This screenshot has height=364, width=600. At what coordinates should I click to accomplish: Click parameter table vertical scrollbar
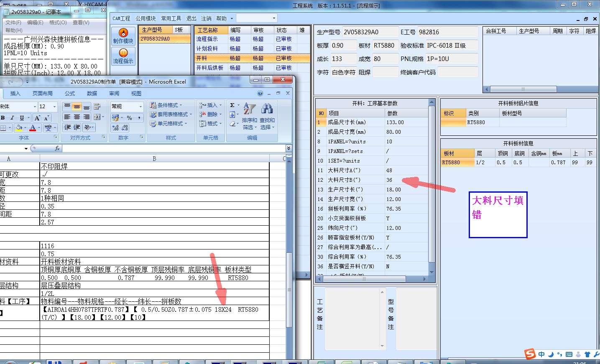click(x=432, y=187)
